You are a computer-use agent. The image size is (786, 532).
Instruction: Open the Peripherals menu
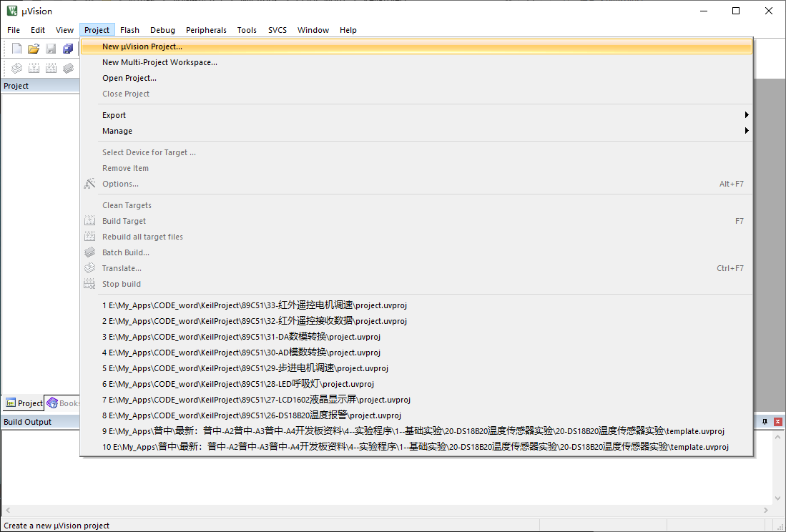click(206, 30)
